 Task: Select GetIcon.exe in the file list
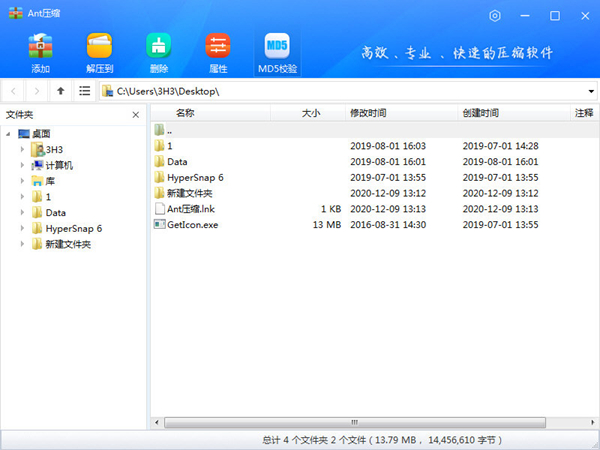coord(193,225)
